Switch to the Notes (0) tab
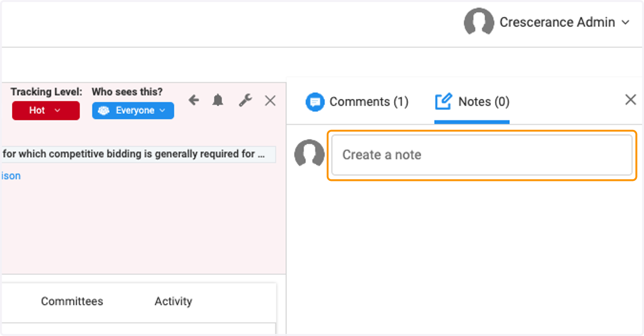This screenshot has width=644, height=336. click(472, 102)
